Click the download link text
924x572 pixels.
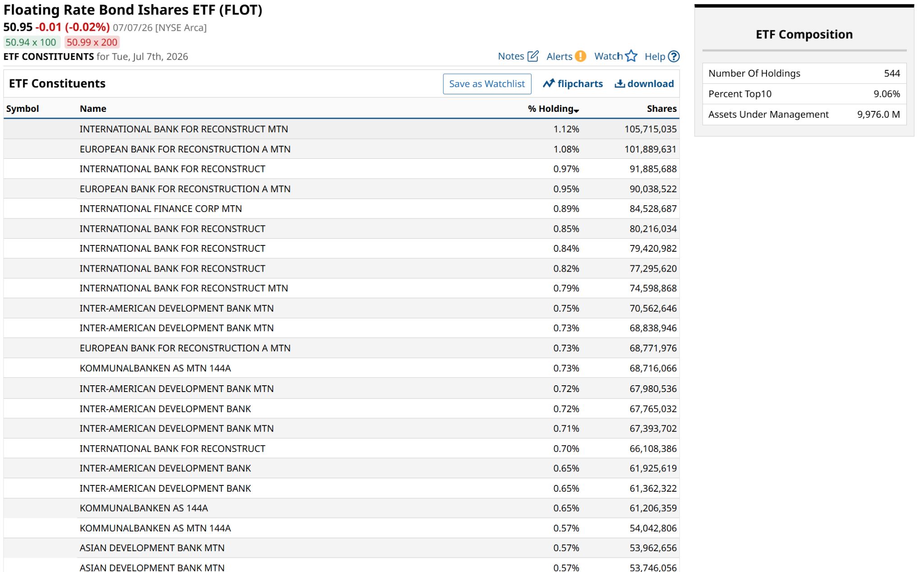point(651,83)
